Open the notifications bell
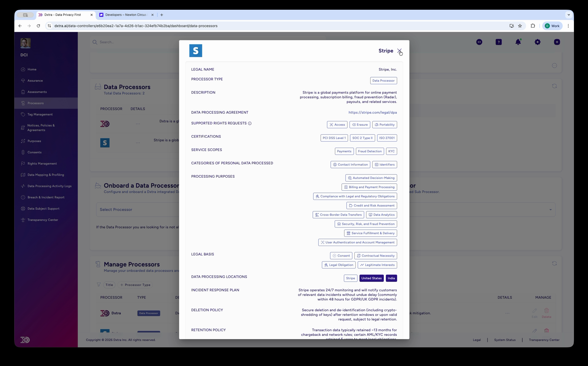 coord(518,42)
